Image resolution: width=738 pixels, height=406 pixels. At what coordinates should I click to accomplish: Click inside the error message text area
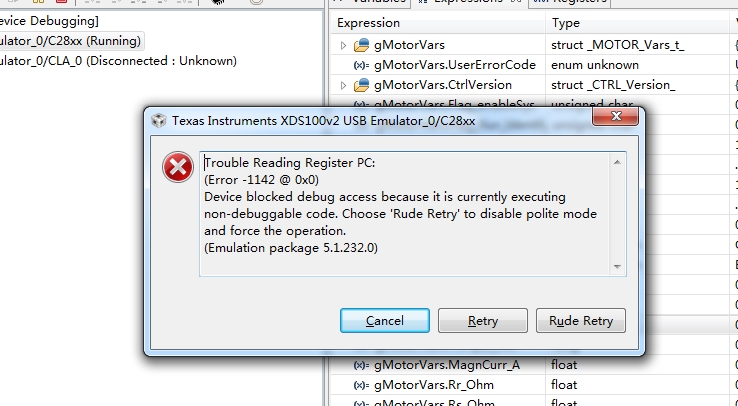click(405, 214)
